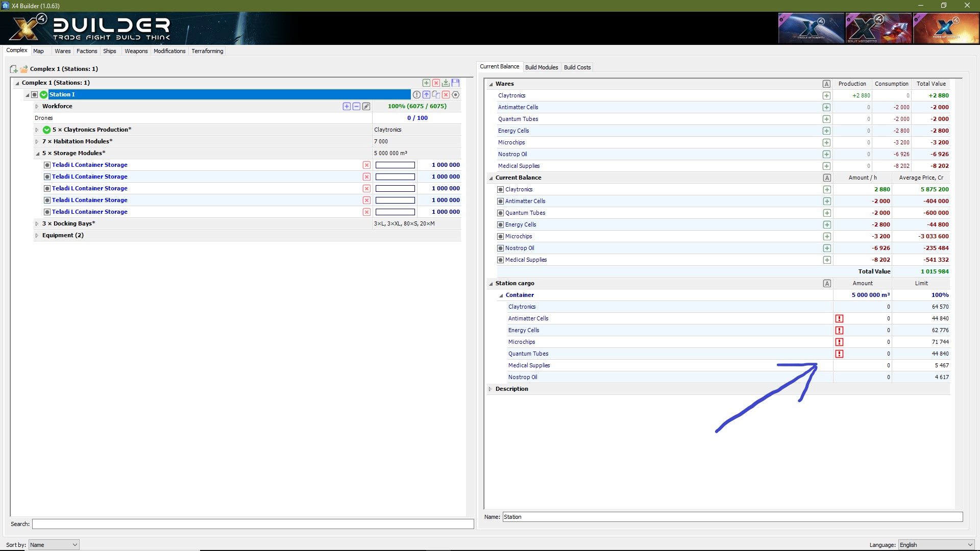This screenshot has width=980, height=551.
Task: Toggle checkbox beside last Teladi L Container Storage
Action: (47, 212)
